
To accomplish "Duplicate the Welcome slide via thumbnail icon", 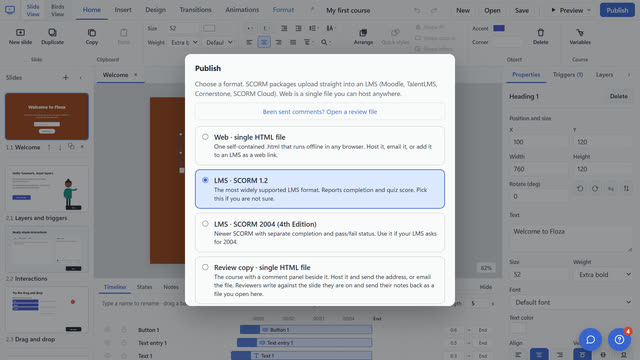I will pyautogui.click(x=71, y=147).
